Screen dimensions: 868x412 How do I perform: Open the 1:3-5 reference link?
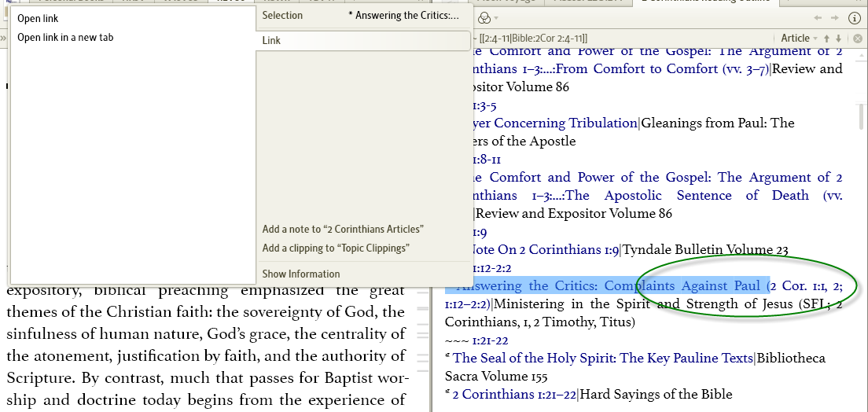[485, 105]
